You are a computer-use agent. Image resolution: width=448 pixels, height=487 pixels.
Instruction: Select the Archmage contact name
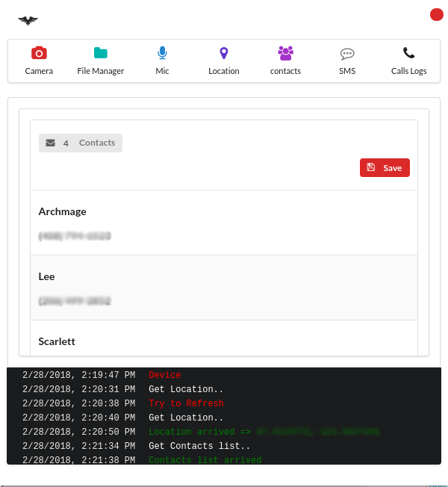pyautogui.click(x=63, y=211)
